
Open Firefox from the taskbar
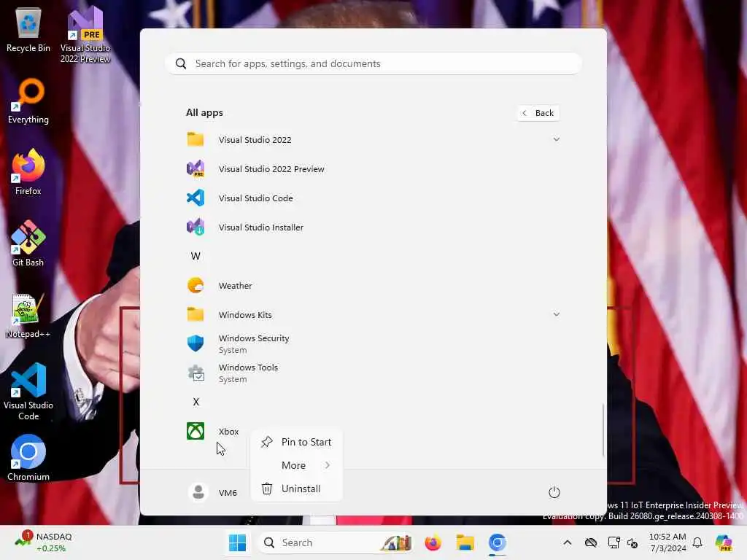coord(433,542)
